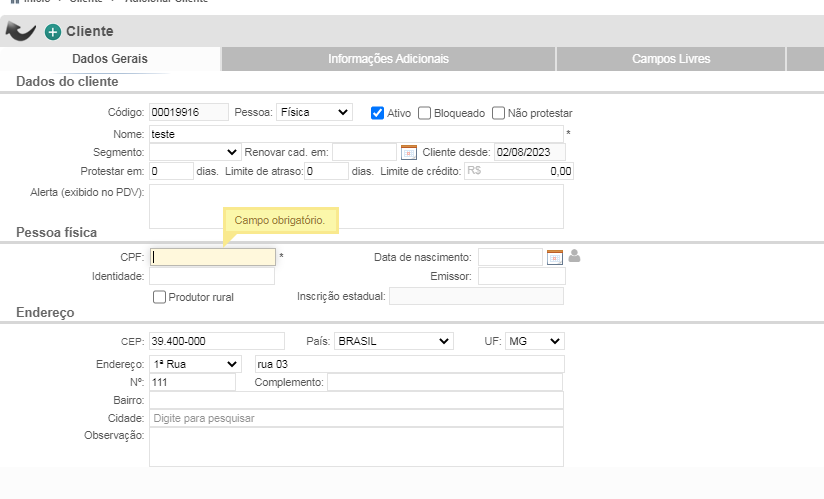Focus the CPF input field
Screen dimensions: 824x499
coord(212,257)
